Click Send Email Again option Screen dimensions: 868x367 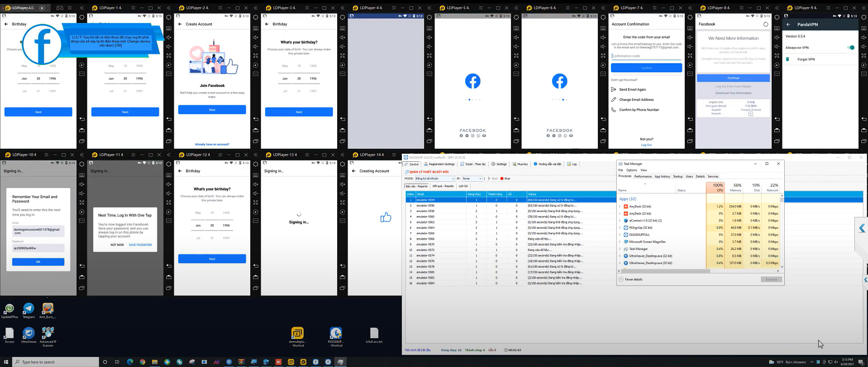point(633,89)
